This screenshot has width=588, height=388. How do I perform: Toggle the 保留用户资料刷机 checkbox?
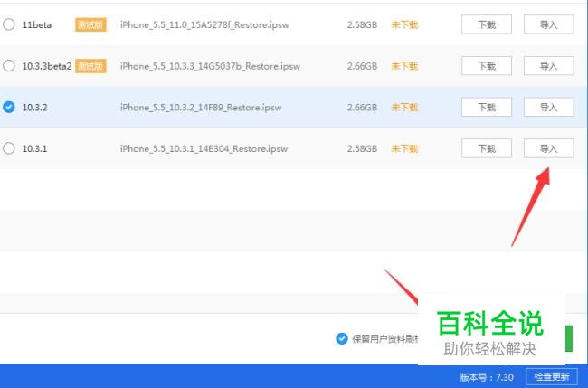pyautogui.click(x=342, y=338)
